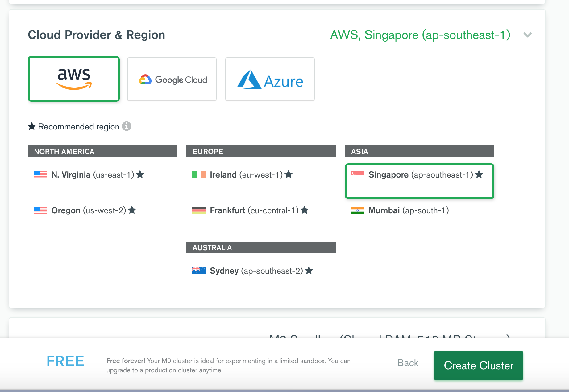
Task: Click the 'Free forever!' description text
Action: click(229, 365)
